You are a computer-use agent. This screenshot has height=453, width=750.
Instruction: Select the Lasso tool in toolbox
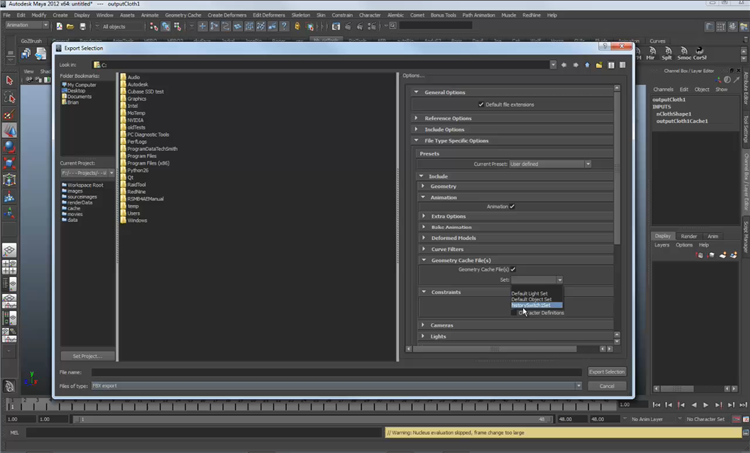coord(9,98)
